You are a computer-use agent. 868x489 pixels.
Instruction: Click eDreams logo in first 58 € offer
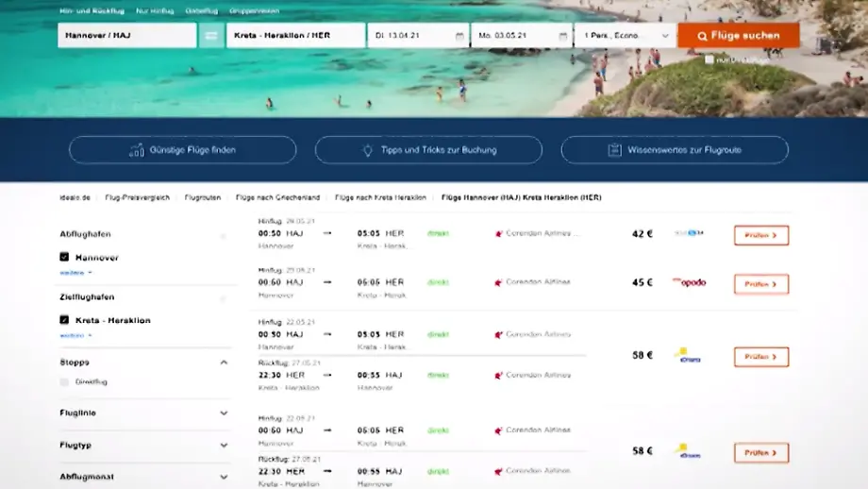pyautogui.click(x=688, y=356)
